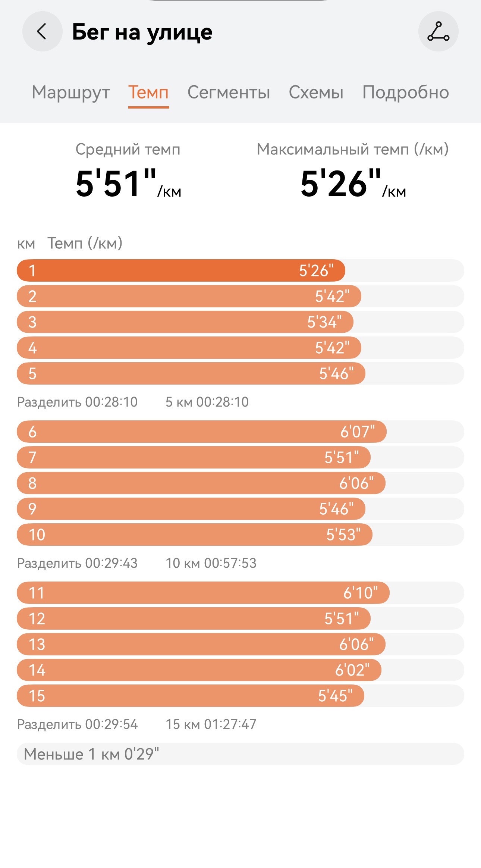Open the Подробно tab

pyautogui.click(x=406, y=92)
